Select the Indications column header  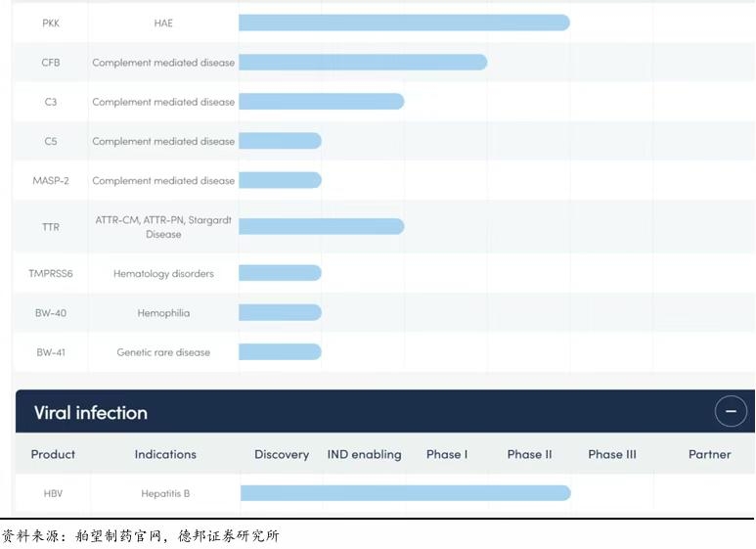pyautogui.click(x=165, y=454)
